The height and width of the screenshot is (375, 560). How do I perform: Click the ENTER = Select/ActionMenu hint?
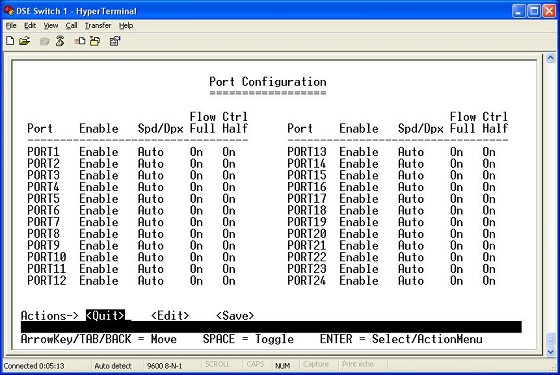pos(401,339)
